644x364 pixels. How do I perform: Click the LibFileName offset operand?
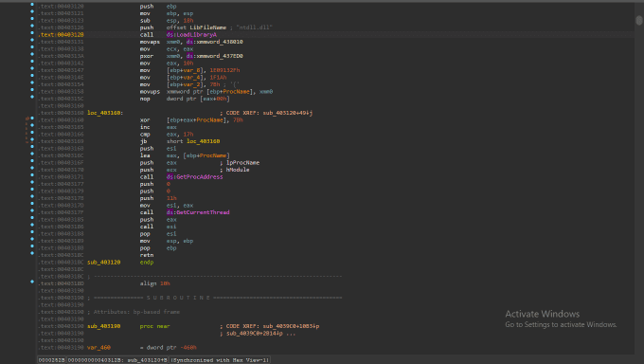[x=207, y=27]
